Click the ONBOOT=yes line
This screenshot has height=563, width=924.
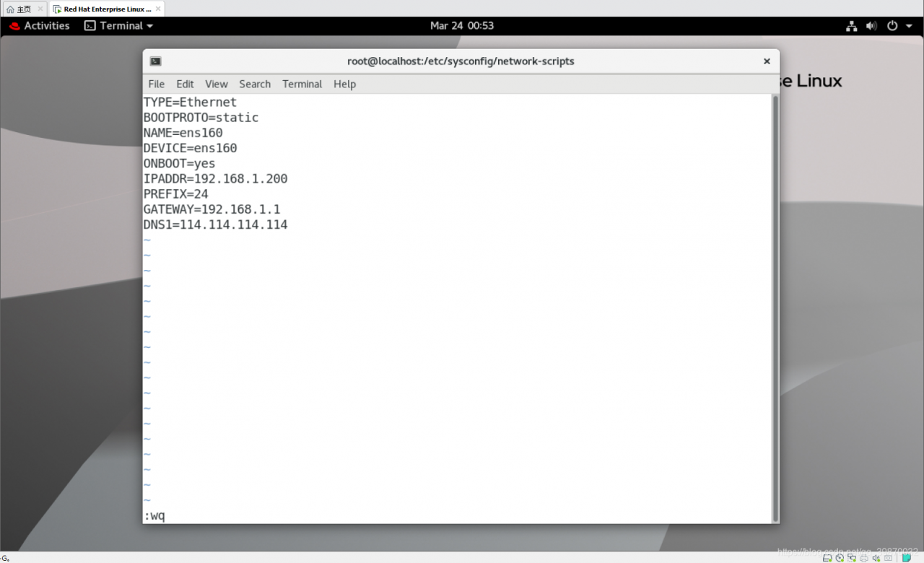180,164
